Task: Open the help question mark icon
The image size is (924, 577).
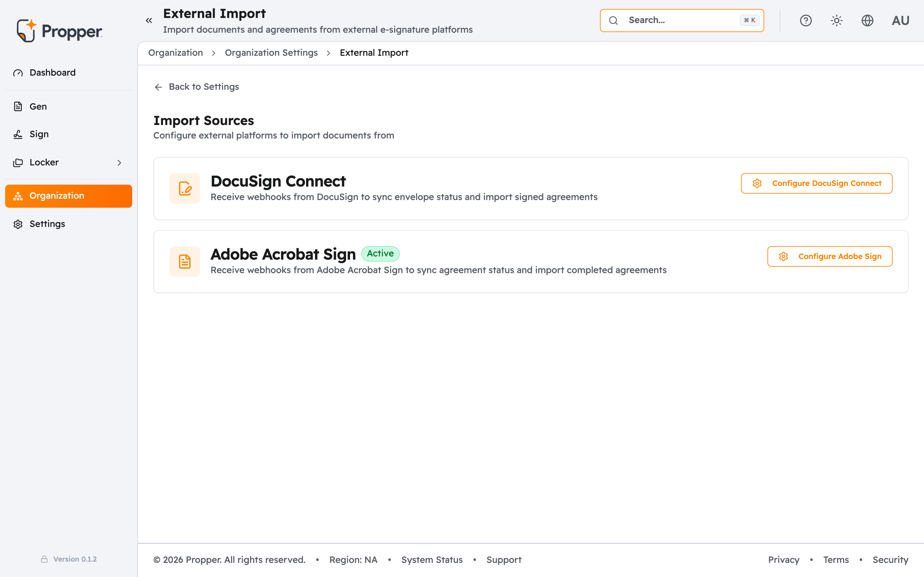Action: (806, 21)
